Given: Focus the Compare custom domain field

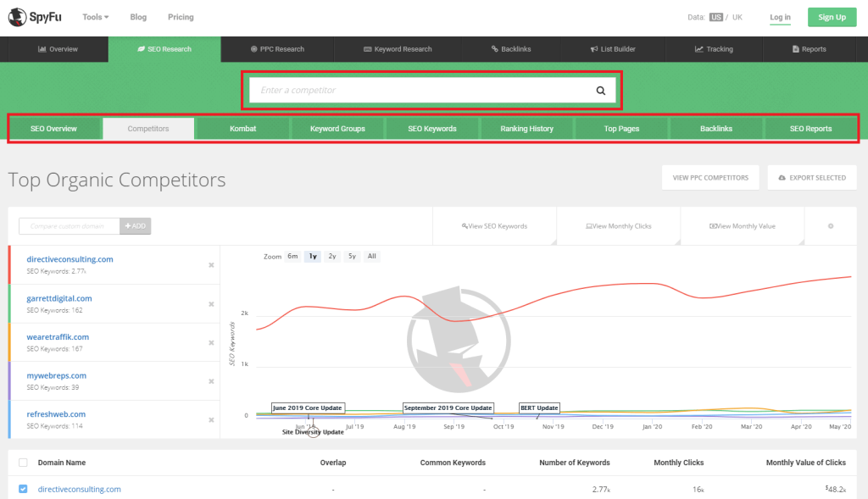Looking at the screenshot, I should coord(70,225).
